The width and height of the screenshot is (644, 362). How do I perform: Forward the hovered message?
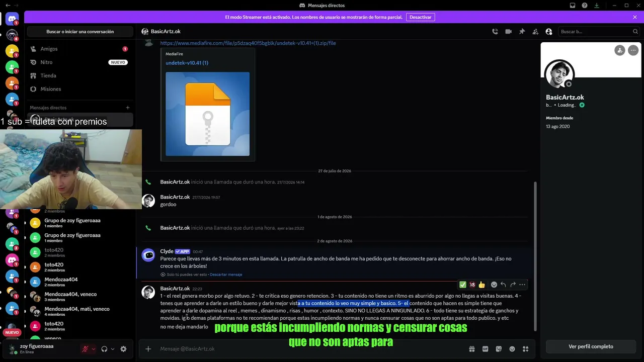pos(513,285)
